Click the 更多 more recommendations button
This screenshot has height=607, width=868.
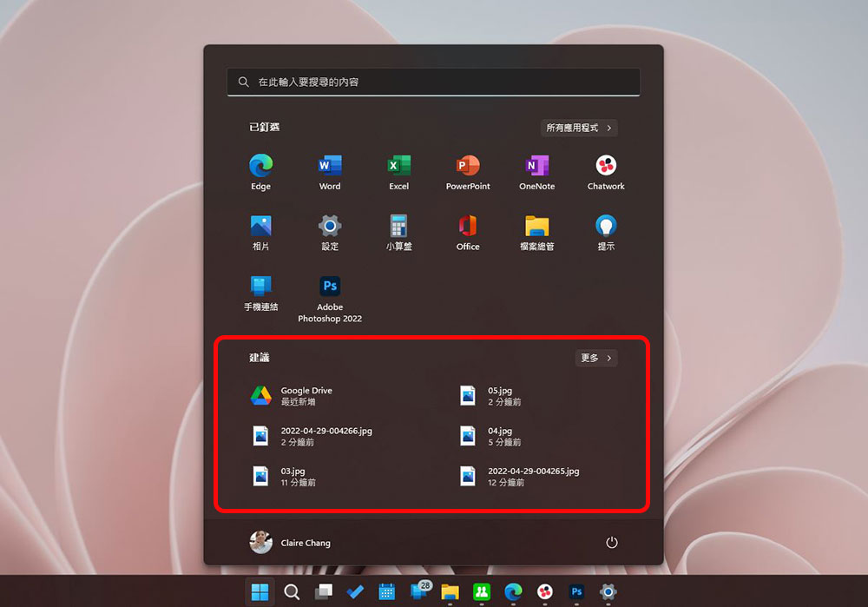(596, 358)
